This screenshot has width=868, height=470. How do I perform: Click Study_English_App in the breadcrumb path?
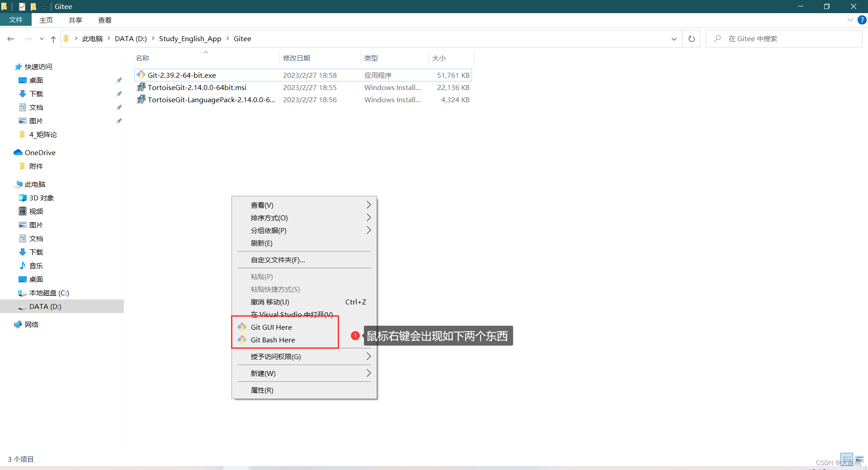190,39
